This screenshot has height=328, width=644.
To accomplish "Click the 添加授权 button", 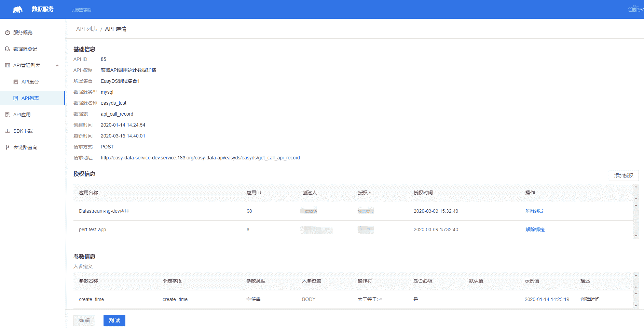I will 624,175.
